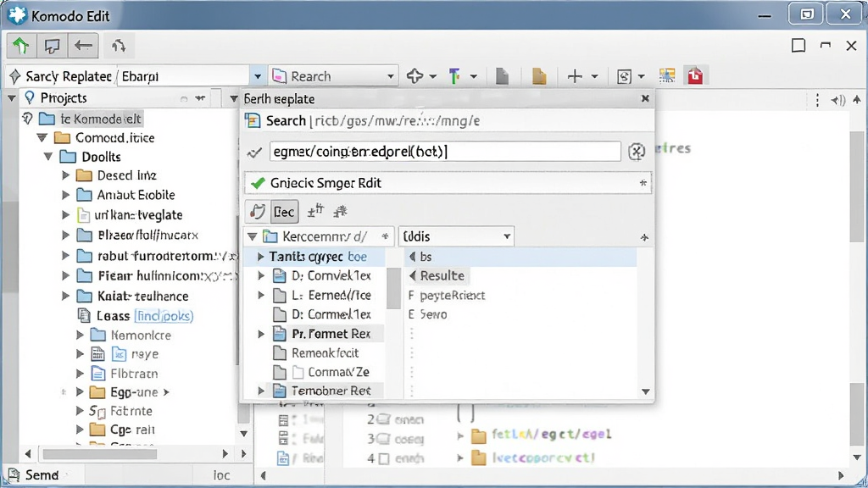Image resolution: width=868 pixels, height=488 pixels.
Task: Click the green T text tool icon
Action: point(454,75)
